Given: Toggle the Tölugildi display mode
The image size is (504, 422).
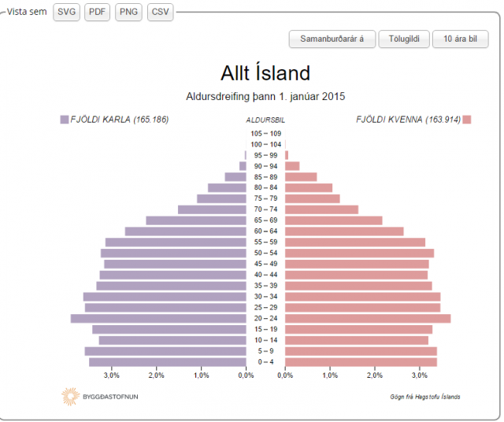Looking at the screenshot, I should [x=404, y=39].
